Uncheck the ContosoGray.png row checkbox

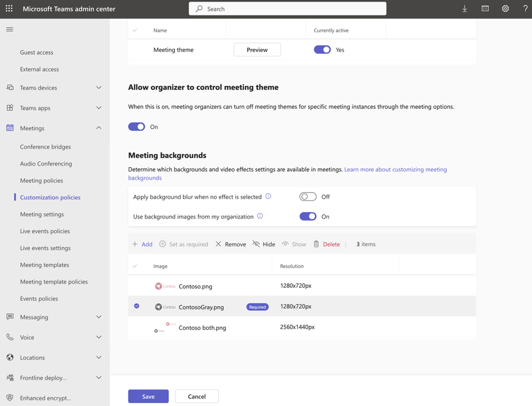pos(137,306)
